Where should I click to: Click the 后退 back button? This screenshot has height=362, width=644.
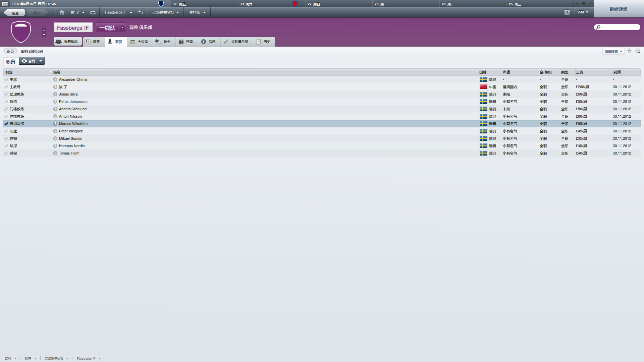coord(15,13)
